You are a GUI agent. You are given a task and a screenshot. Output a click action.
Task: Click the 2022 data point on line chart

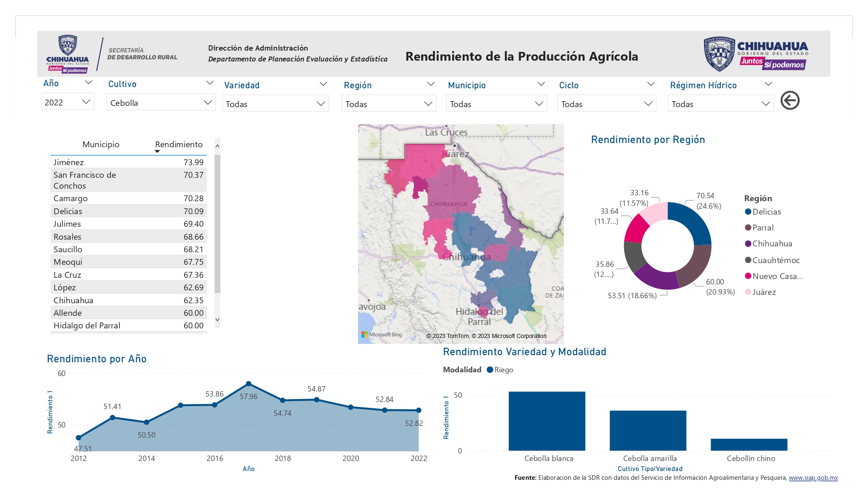pyautogui.click(x=419, y=410)
